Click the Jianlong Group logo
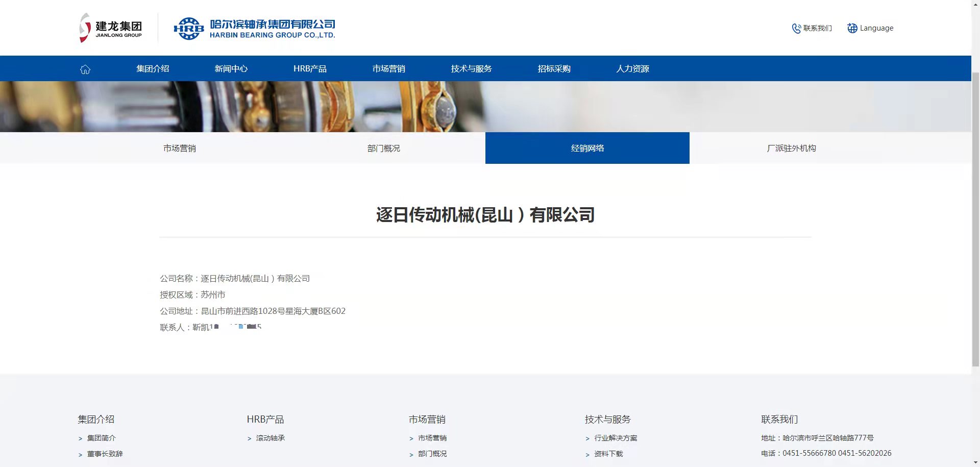 point(111,28)
